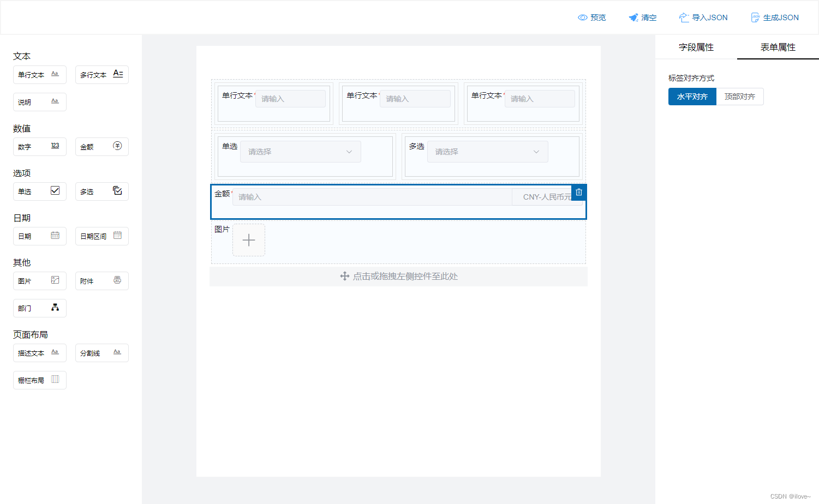Delete the selected 金额 field via trash icon
Viewport: 819px width, 504px height.
(x=579, y=192)
